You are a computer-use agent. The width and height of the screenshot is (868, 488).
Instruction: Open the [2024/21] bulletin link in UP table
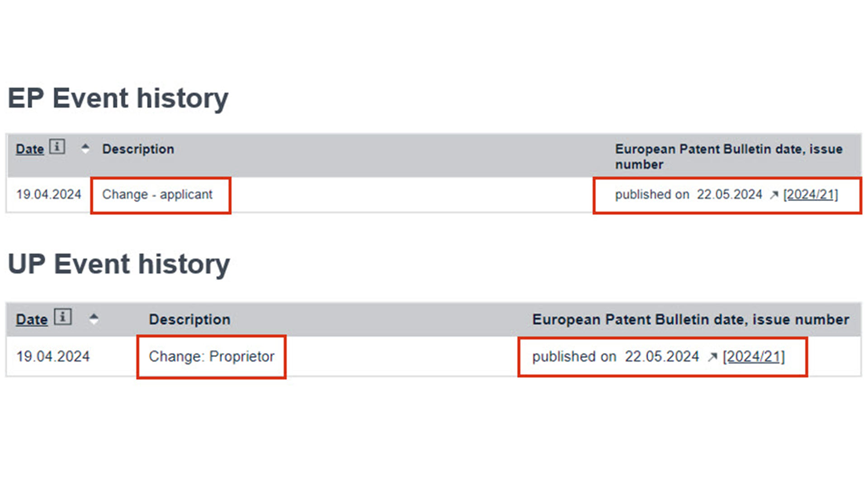point(754,357)
